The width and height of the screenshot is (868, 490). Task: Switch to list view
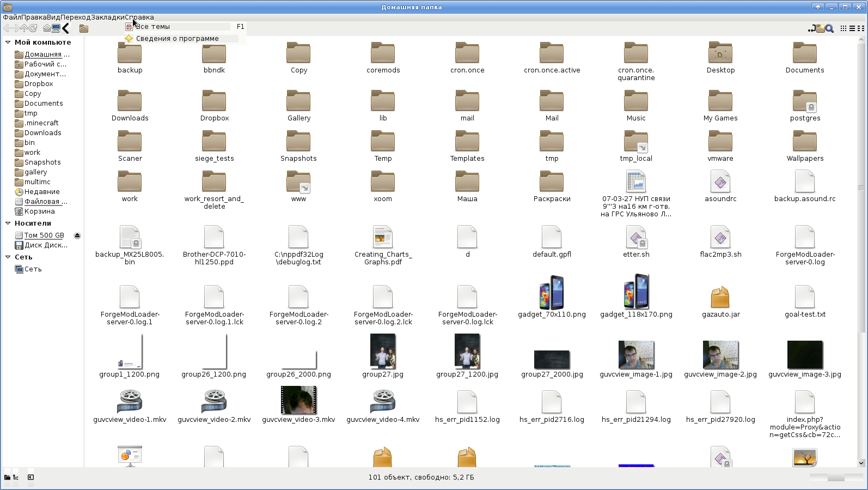tap(852, 28)
